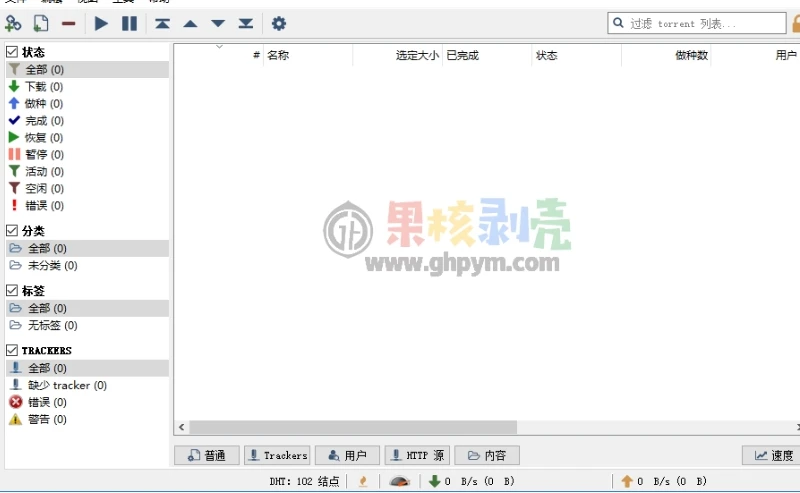Click the red remove torrent icon
Screen dimensions: 800x493
(68, 23)
